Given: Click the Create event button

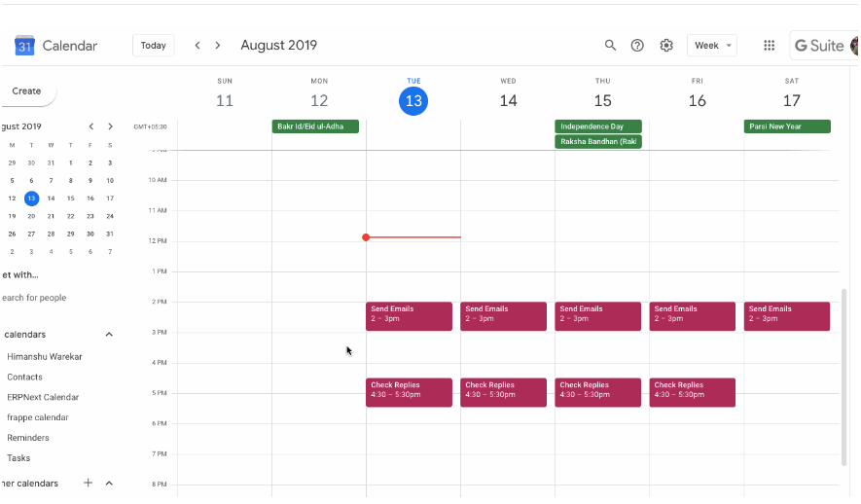Looking at the screenshot, I should click(27, 91).
